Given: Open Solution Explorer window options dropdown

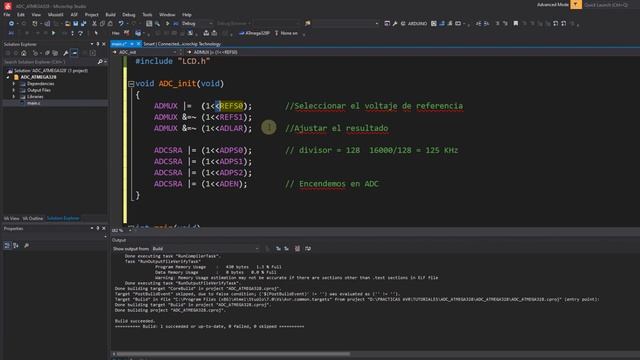Looking at the screenshot, I should click(x=92, y=44).
